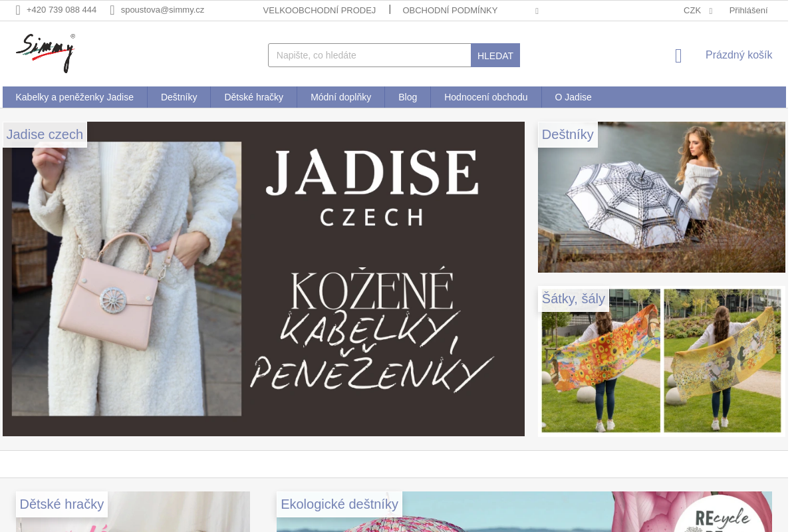The height and width of the screenshot is (532, 798).
Task: Click the envelope icon beside the email
Action: (x=112, y=10)
